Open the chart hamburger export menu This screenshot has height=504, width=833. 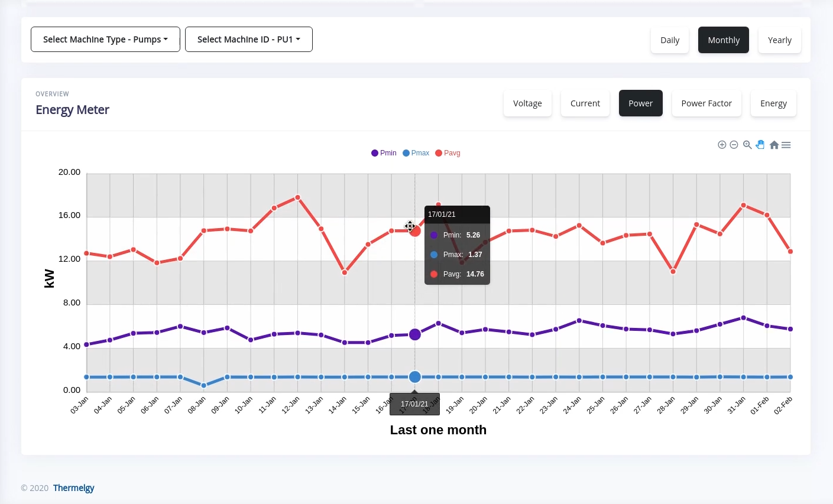(x=786, y=145)
